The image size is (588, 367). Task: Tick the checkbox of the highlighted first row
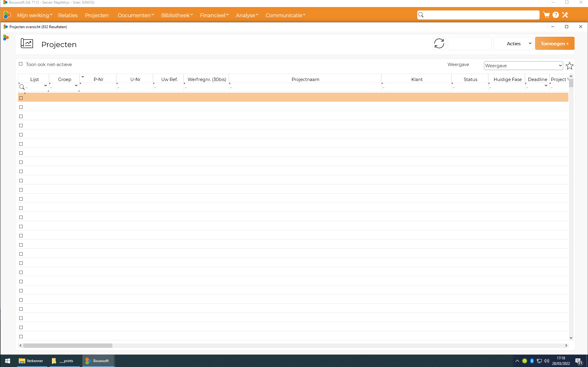[x=21, y=98]
